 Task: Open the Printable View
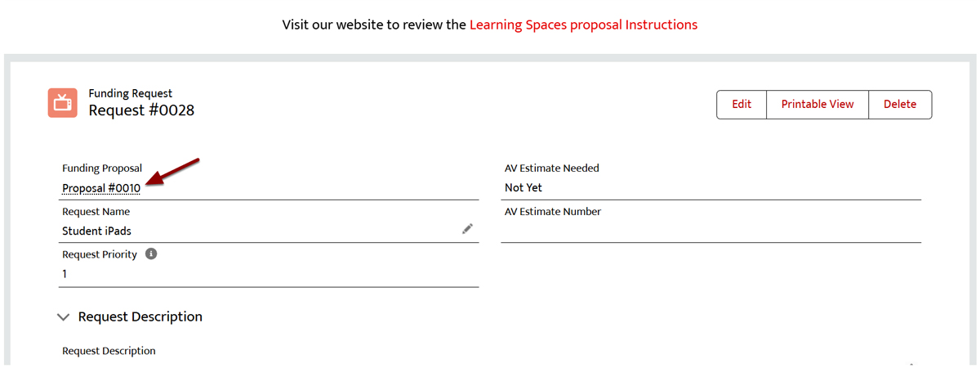point(817,104)
